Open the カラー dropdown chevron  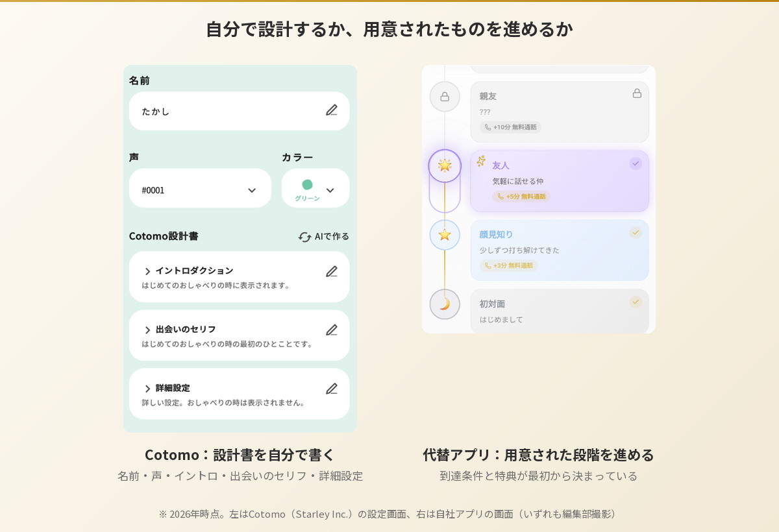point(330,190)
